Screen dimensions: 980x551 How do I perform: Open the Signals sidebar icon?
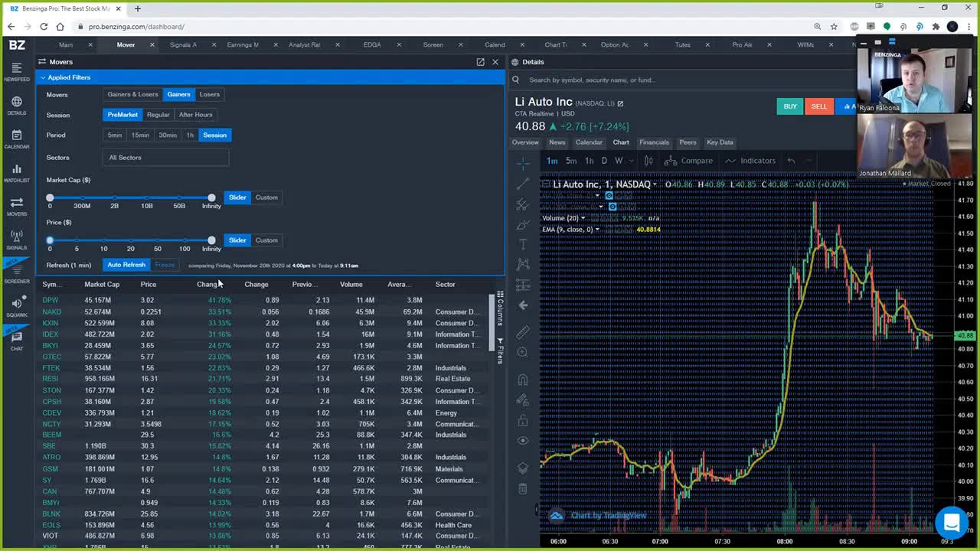point(17,240)
